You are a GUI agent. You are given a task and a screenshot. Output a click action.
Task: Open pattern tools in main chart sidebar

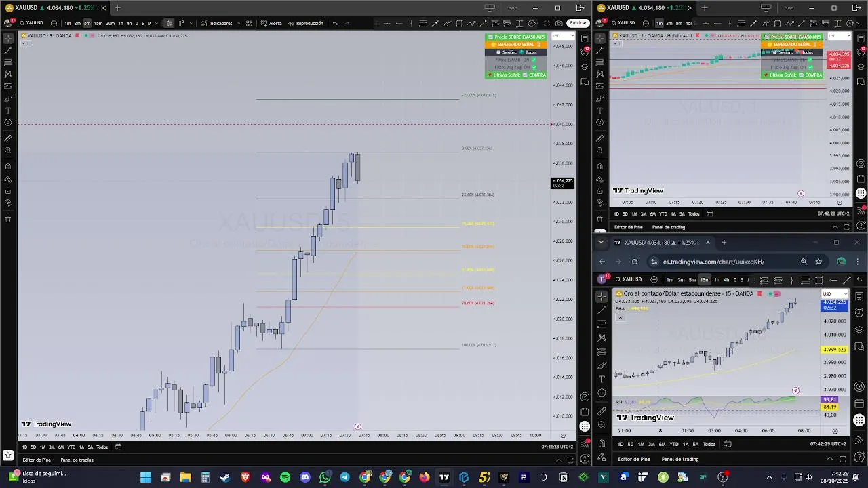coord(8,74)
